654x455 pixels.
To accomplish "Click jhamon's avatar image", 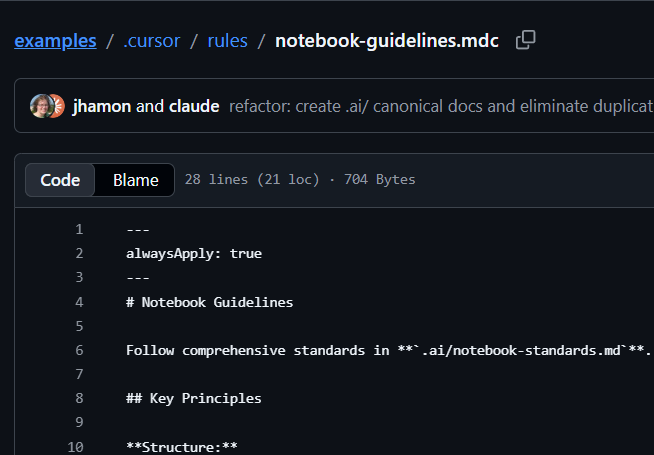I will [39, 106].
